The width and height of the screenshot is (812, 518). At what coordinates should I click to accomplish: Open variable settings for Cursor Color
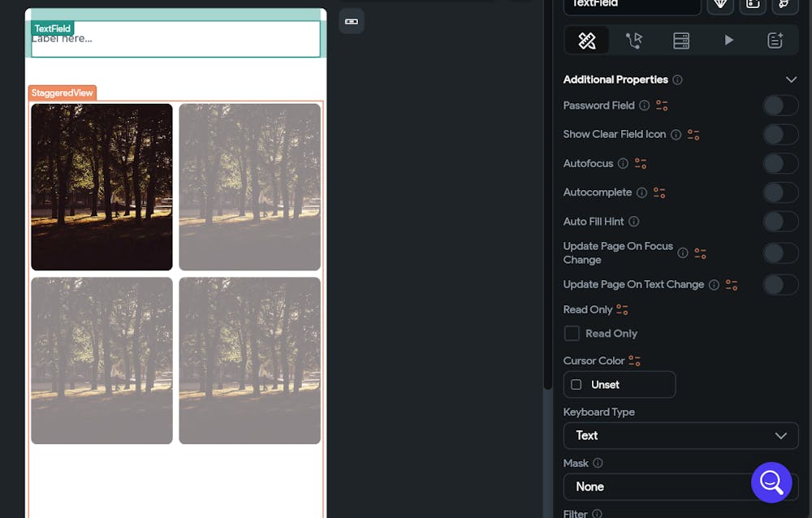click(x=634, y=360)
